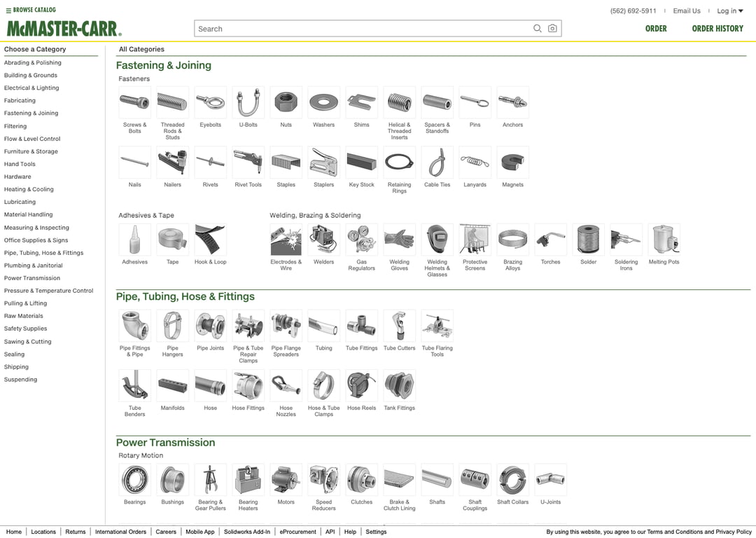Select Power Transmission in sidebar

32,278
